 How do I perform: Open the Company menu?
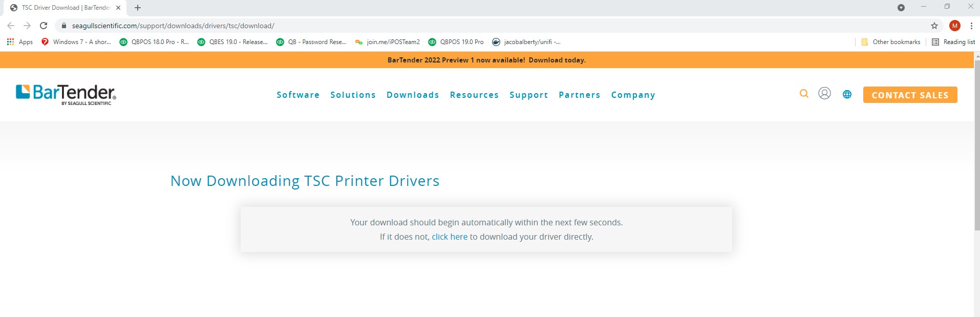coord(633,95)
